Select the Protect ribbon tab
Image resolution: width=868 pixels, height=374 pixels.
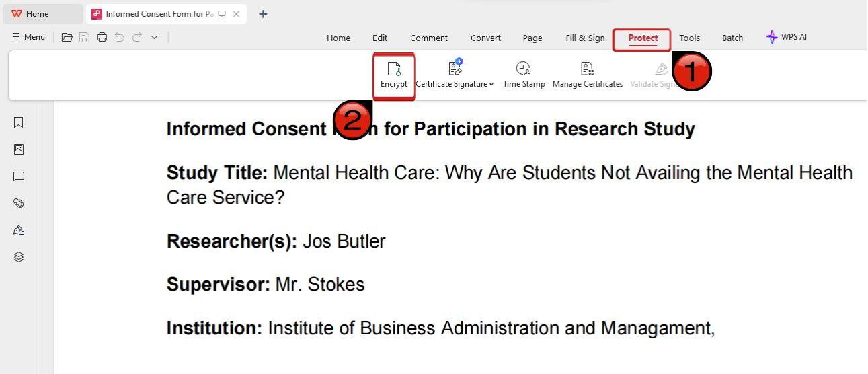(643, 38)
